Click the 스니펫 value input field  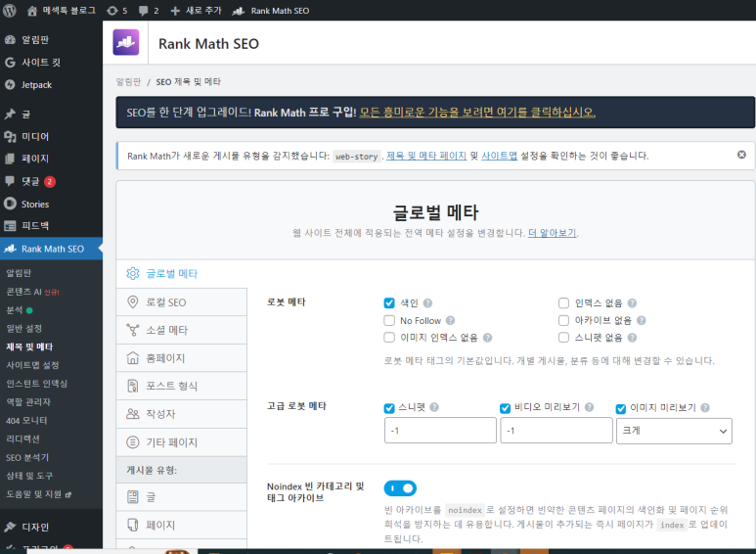(x=440, y=431)
